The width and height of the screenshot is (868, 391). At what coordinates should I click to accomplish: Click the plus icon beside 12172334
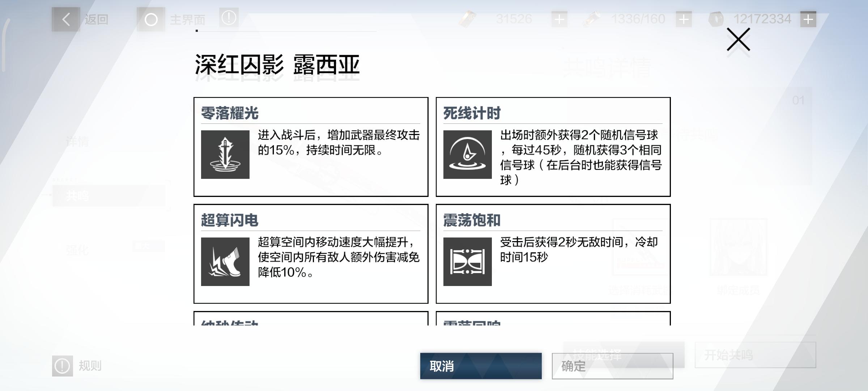808,19
